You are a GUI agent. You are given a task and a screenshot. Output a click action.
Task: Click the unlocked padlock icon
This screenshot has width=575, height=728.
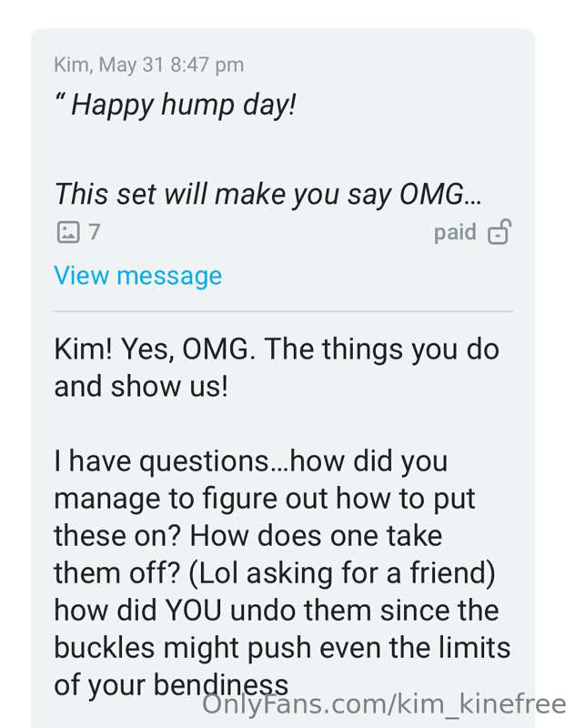click(499, 231)
